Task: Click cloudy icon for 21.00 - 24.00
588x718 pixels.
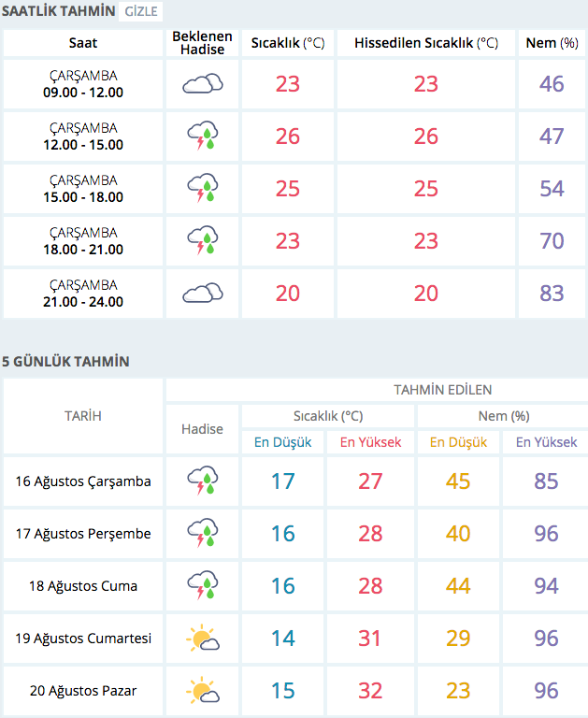Action: click(x=202, y=294)
